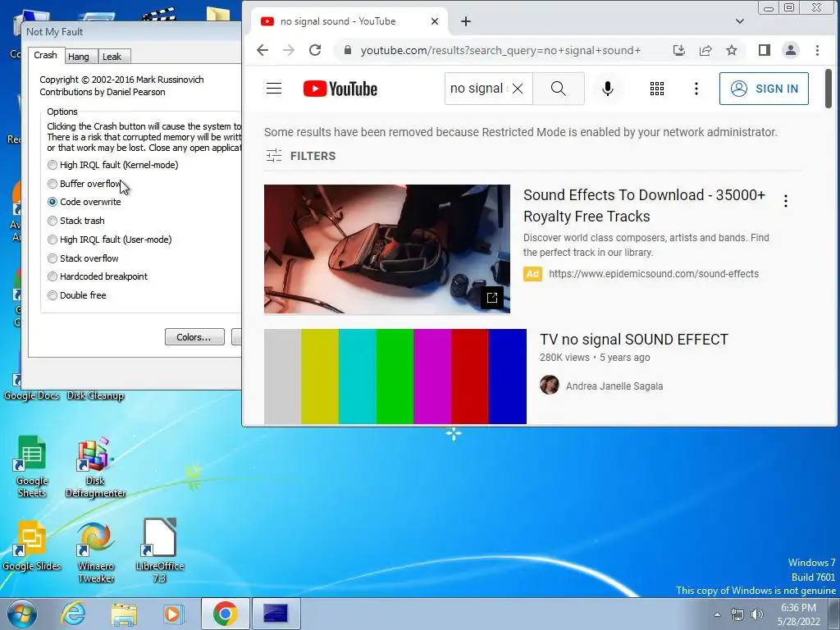Open the Andrea Janelle Sagala channel avatar
The image size is (840, 630).
click(549, 386)
